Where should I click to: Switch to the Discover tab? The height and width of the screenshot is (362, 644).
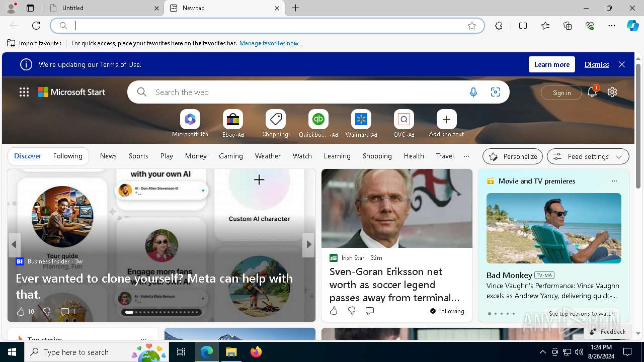pos(28,156)
